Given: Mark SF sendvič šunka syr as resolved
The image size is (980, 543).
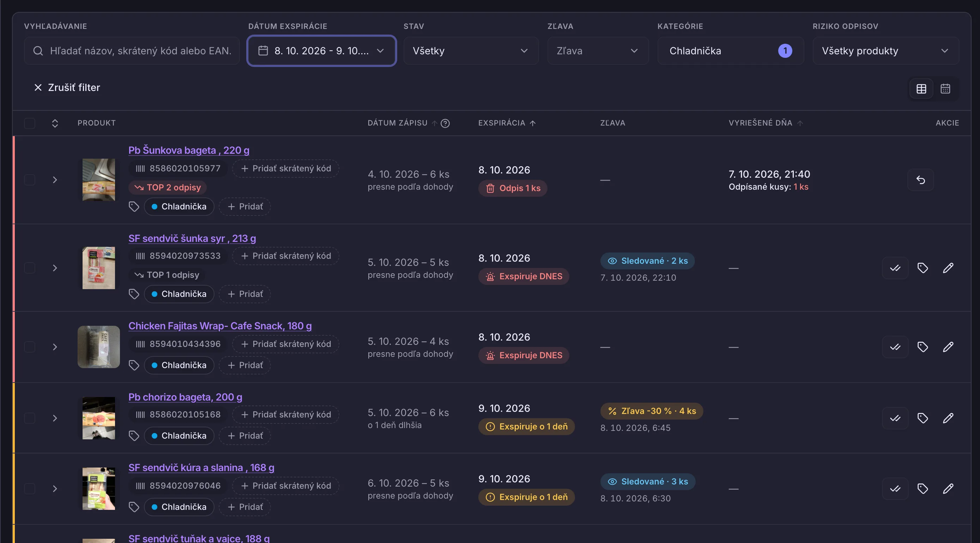Looking at the screenshot, I should (x=895, y=268).
